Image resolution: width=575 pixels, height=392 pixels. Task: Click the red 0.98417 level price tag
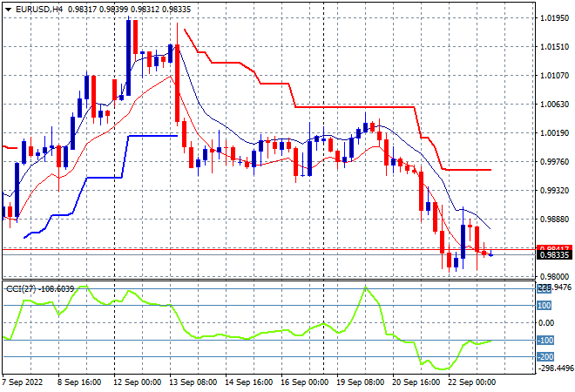tap(554, 248)
